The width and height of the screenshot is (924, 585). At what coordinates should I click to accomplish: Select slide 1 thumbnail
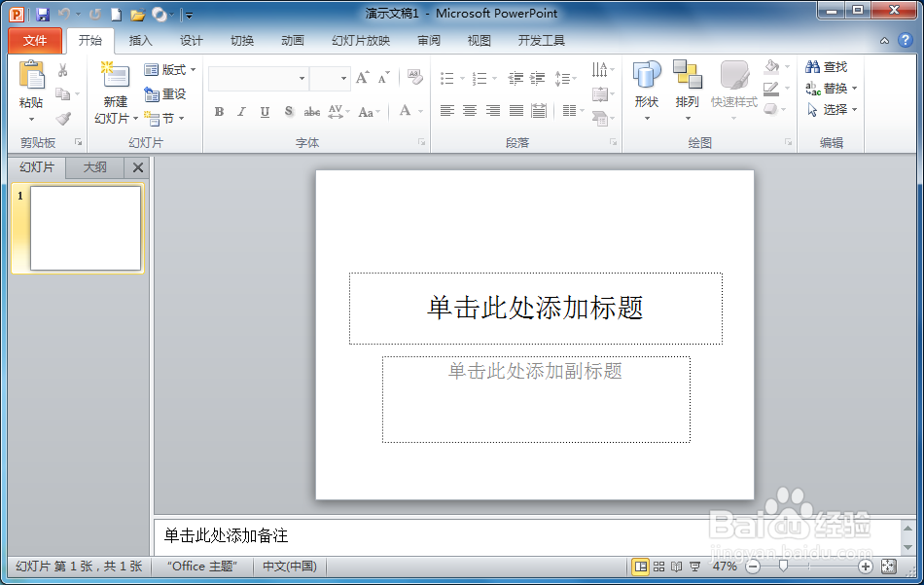pyautogui.click(x=86, y=228)
